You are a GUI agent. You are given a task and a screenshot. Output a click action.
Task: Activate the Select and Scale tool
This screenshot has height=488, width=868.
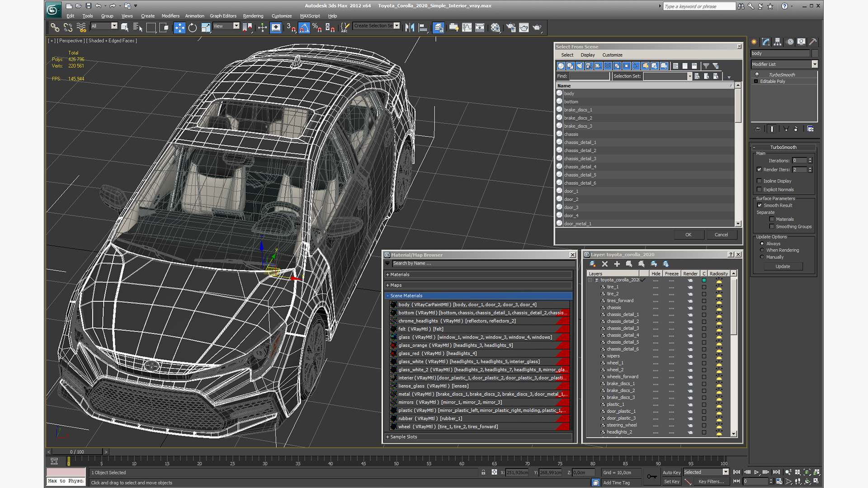[206, 28]
